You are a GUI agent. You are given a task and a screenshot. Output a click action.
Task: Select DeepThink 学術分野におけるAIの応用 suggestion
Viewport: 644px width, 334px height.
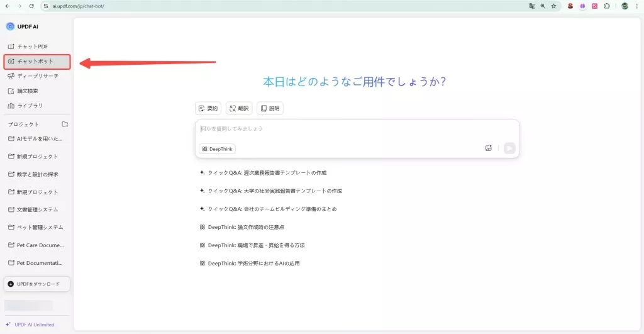[250, 264]
